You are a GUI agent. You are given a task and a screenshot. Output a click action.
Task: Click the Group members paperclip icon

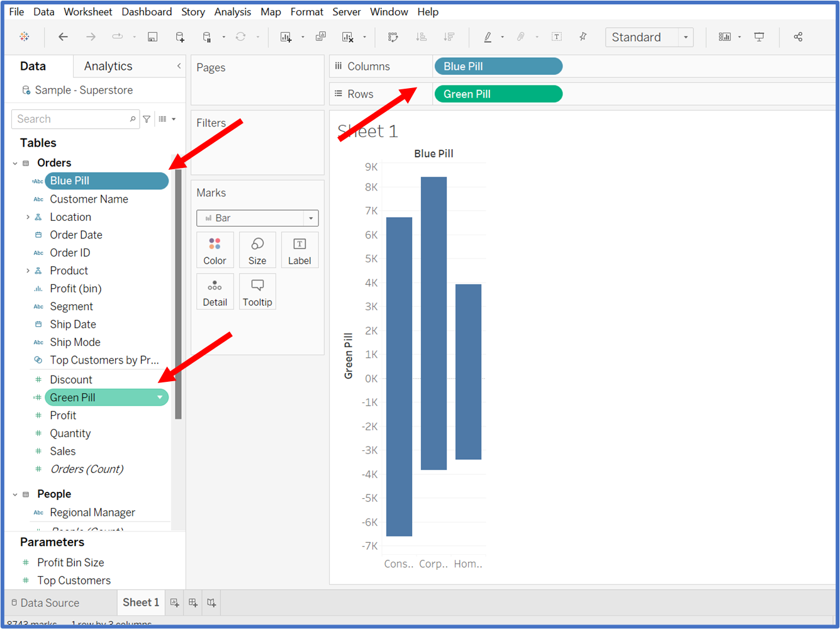coord(521,36)
